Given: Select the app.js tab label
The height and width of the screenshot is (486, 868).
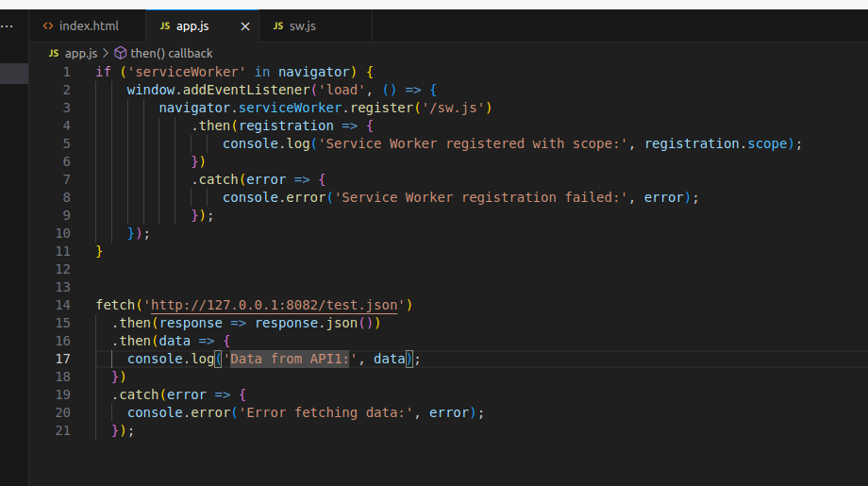Looking at the screenshot, I should click(x=192, y=26).
